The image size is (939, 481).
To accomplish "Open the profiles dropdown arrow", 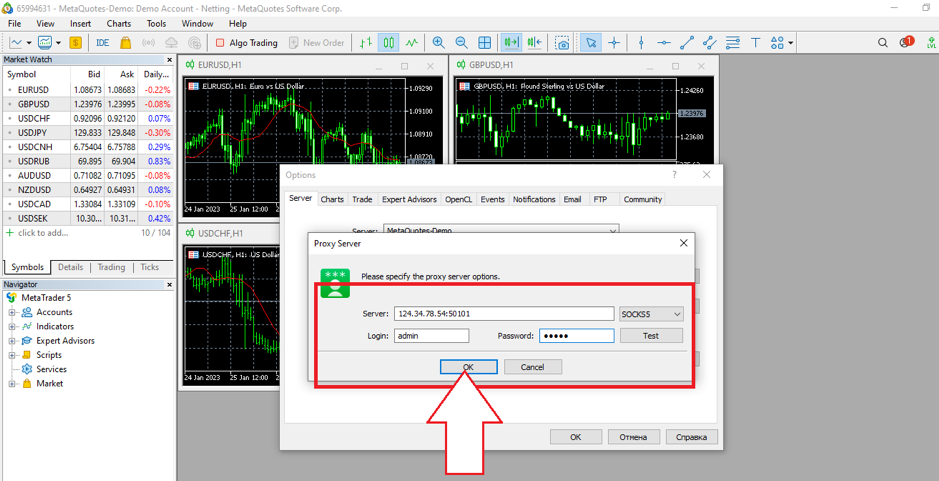I will [x=58, y=43].
